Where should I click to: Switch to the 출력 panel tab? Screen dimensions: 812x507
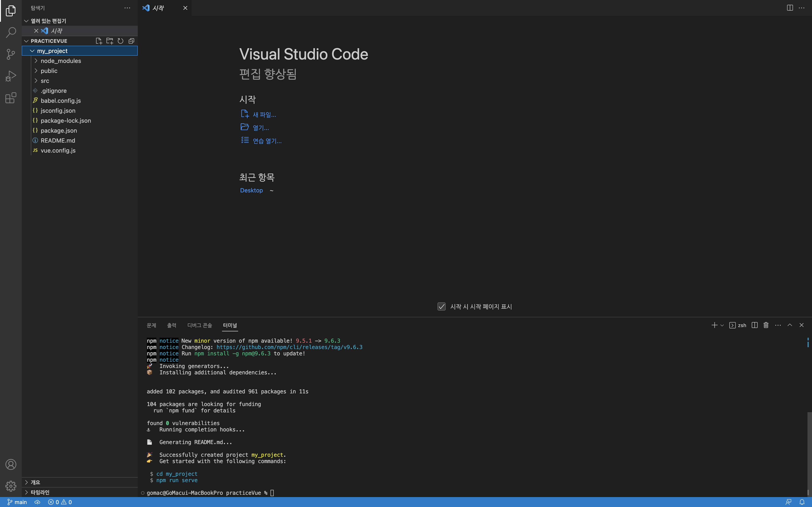(172, 325)
